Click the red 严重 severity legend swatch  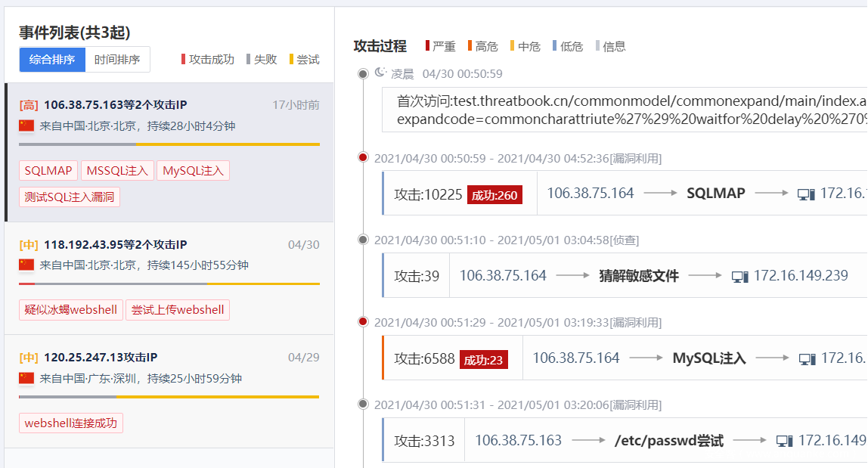[428, 46]
